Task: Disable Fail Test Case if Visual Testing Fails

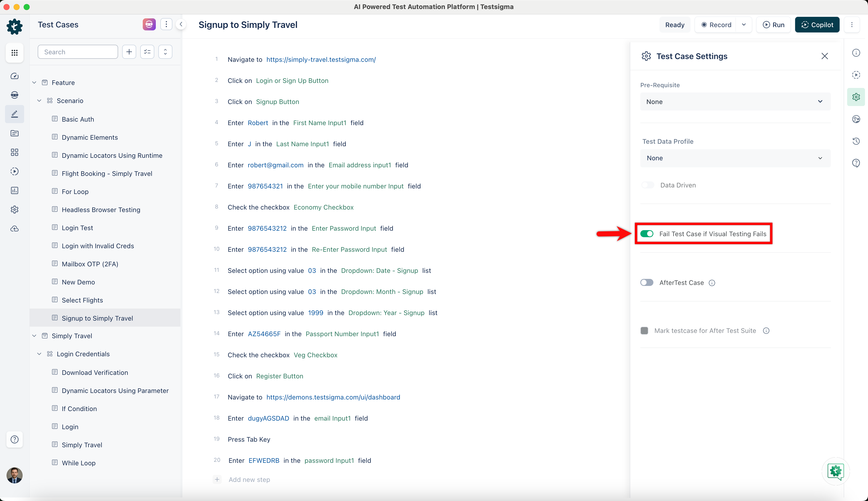Action: tap(647, 234)
